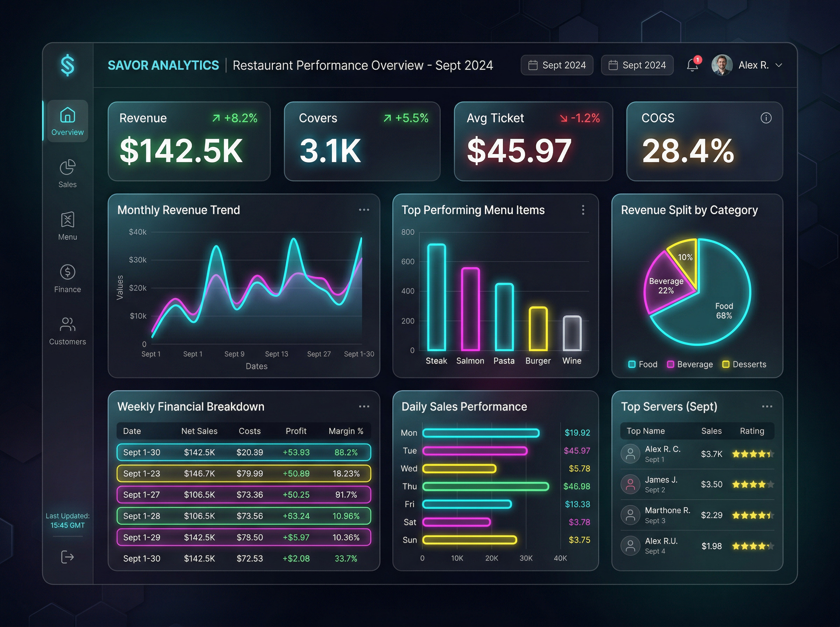Open Weekly Financial Breakdown options menu

pyautogui.click(x=364, y=407)
